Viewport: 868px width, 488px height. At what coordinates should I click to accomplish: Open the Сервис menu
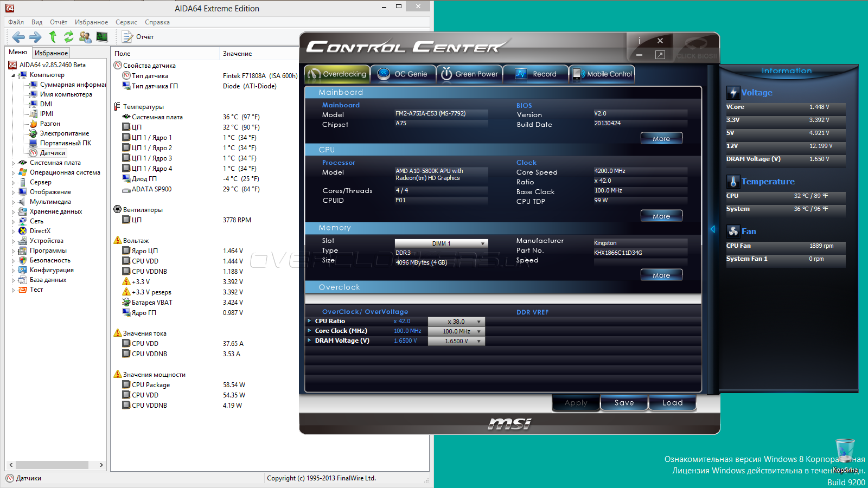point(126,22)
